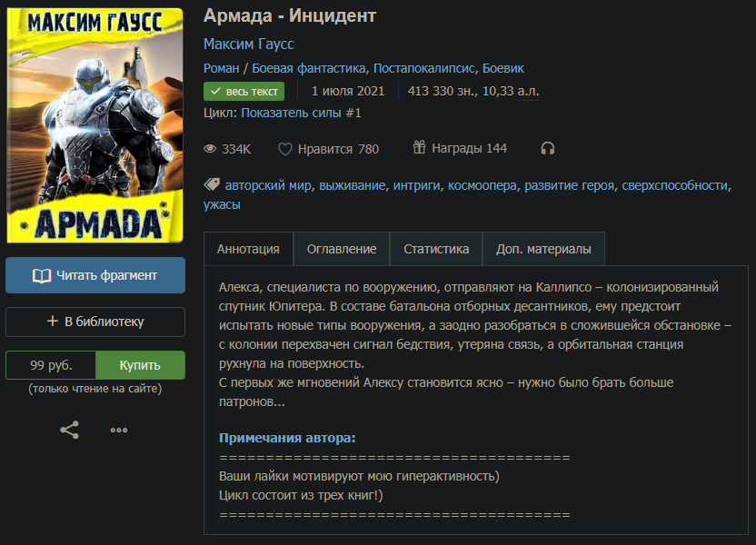Select the Additional materials tab

tap(543, 249)
